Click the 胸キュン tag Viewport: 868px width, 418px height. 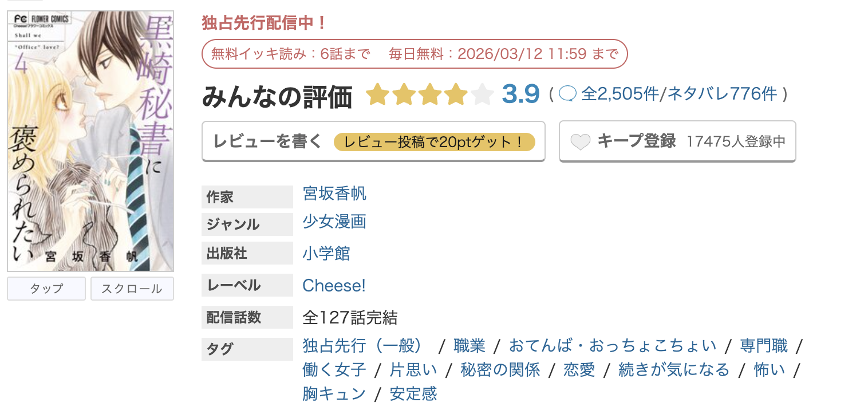(334, 393)
